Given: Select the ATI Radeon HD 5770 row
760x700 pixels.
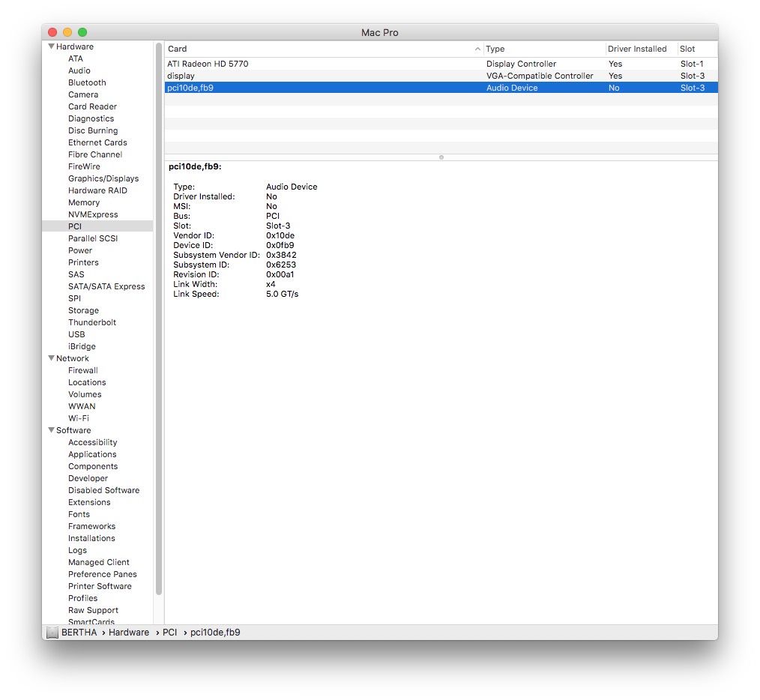Looking at the screenshot, I should tap(441, 64).
